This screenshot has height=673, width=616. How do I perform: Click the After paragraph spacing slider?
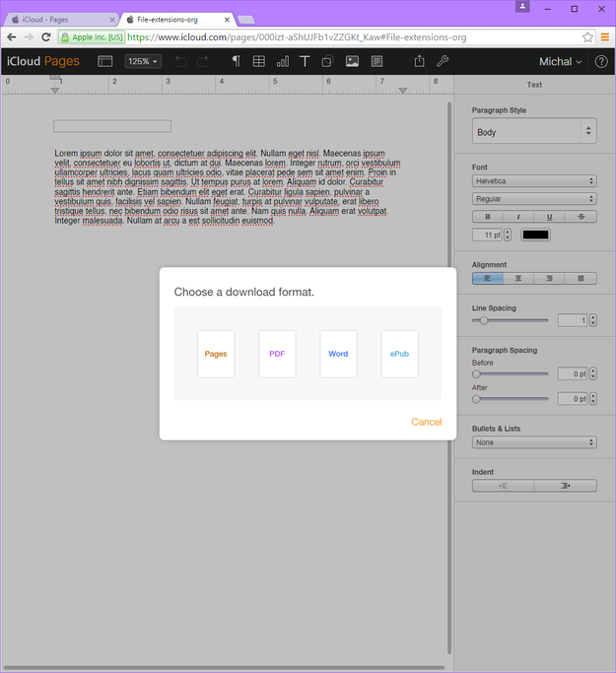(x=510, y=399)
